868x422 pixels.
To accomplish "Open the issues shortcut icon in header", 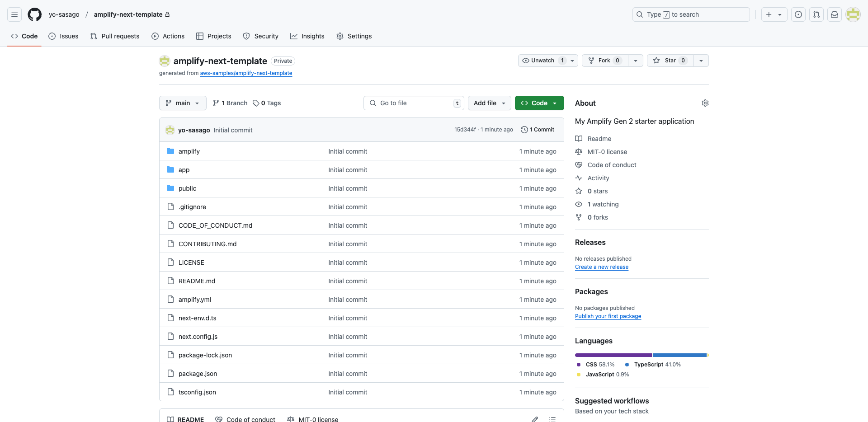I will pos(798,14).
